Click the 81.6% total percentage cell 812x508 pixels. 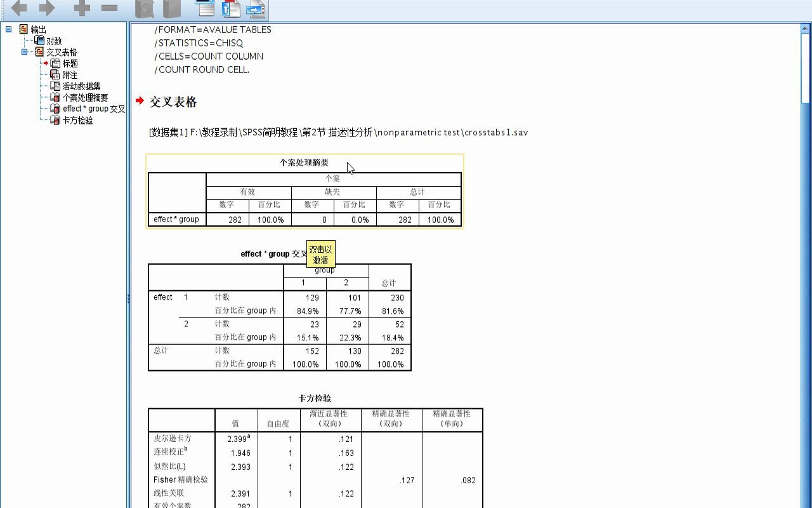(x=393, y=312)
